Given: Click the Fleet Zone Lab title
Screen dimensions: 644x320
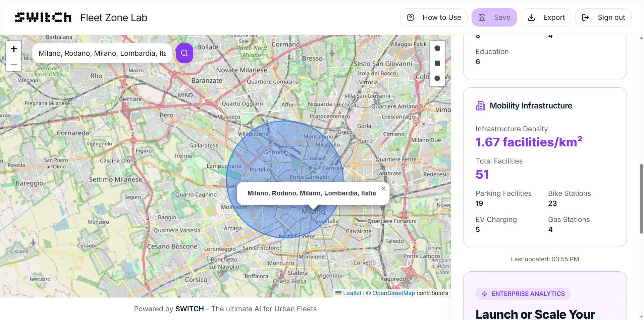Looking at the screenshot, I should [114, 17].
